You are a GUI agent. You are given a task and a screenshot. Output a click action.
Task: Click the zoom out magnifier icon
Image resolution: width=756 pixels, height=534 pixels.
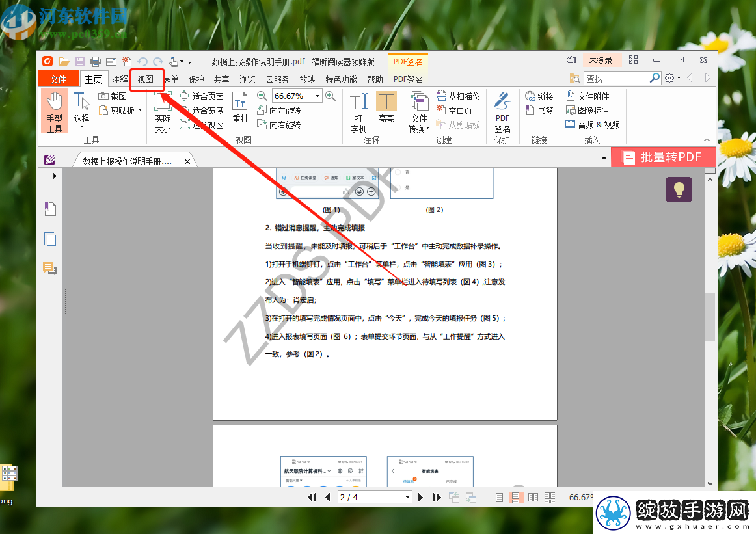262,96
